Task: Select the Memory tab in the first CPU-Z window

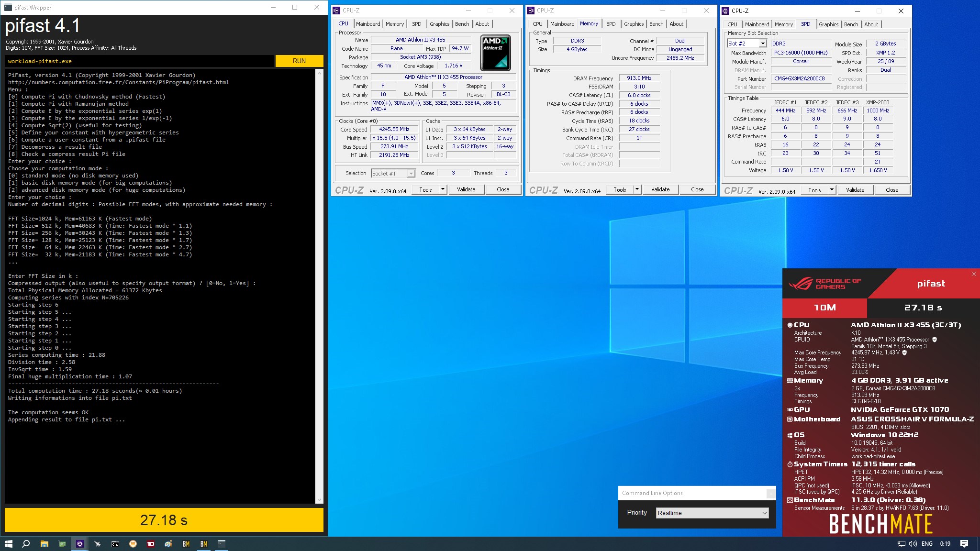Action: click(x=394, y=24)
